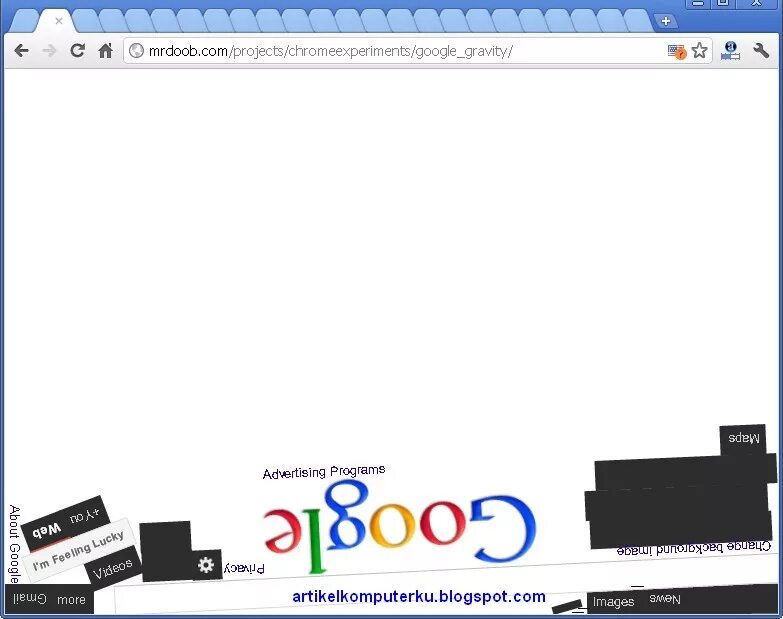Click the flipped +You menu item
The width and height of the screenshot is (783, 619).
click(84, 516)
